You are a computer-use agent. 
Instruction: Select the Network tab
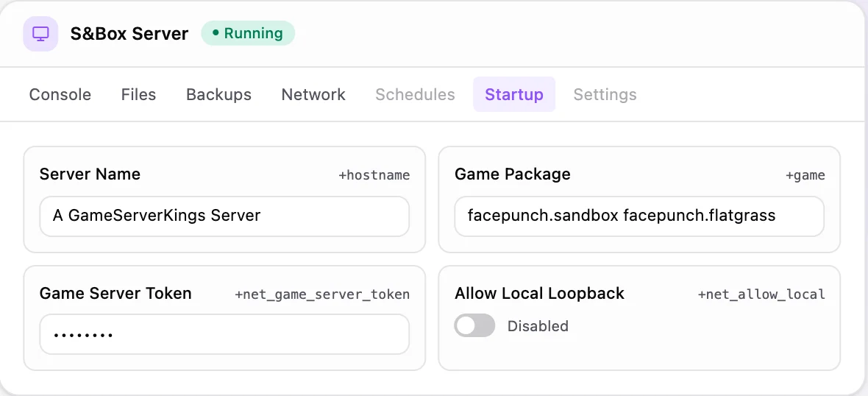tap(313, 95)
